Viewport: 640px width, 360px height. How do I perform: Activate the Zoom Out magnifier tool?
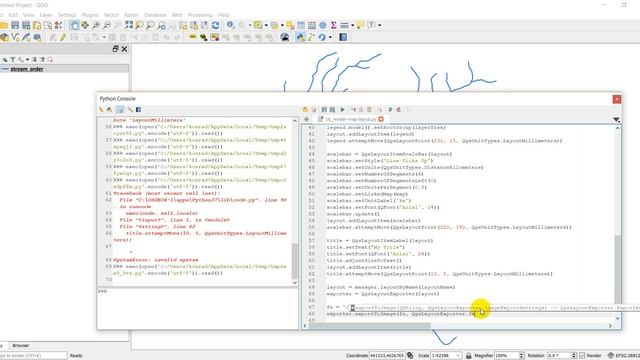(x=107, y=25)
